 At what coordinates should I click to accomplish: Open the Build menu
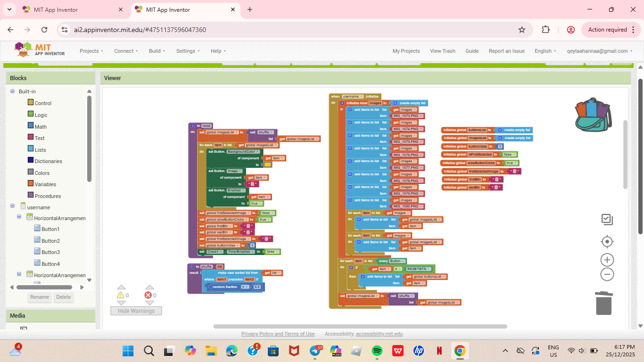(157, 51)
